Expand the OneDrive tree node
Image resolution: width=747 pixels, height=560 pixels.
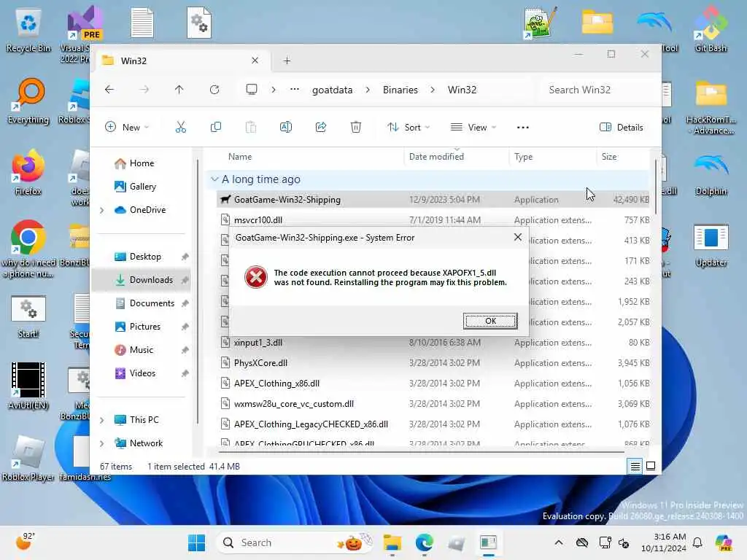[x=101, y=210]
